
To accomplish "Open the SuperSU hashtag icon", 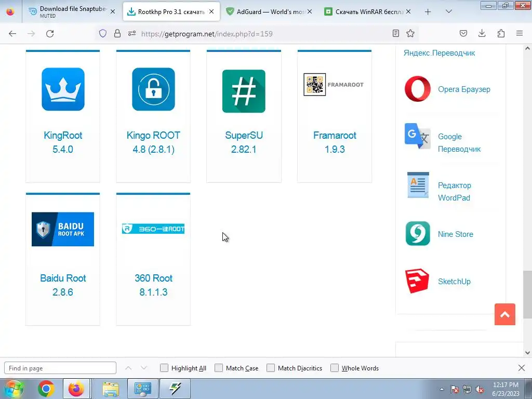I will (244, 91).
